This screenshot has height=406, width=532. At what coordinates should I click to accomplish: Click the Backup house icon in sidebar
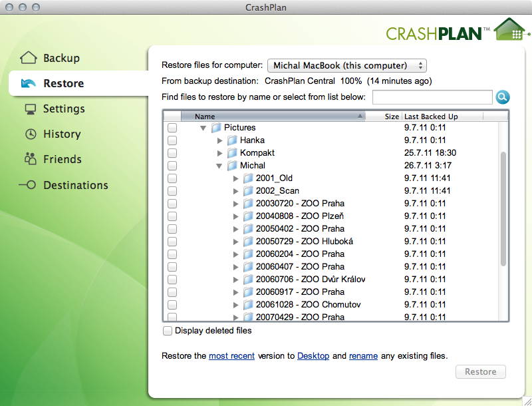29,58
